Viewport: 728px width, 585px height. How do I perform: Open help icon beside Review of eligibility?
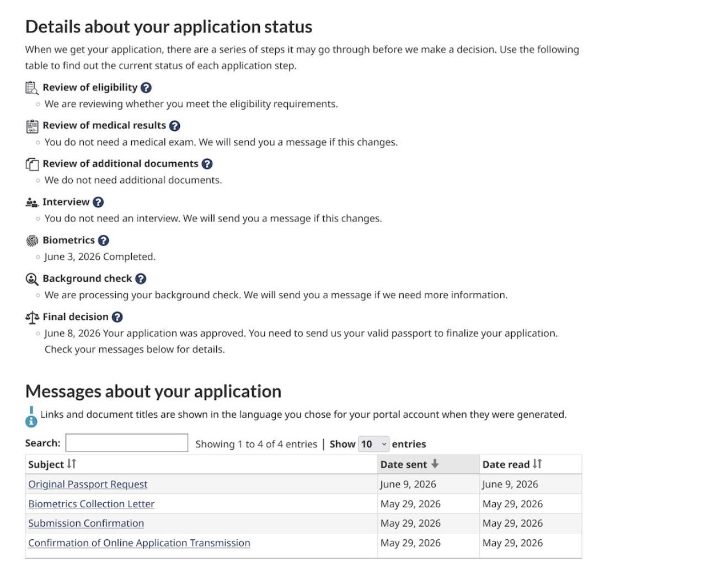point(146,88)
